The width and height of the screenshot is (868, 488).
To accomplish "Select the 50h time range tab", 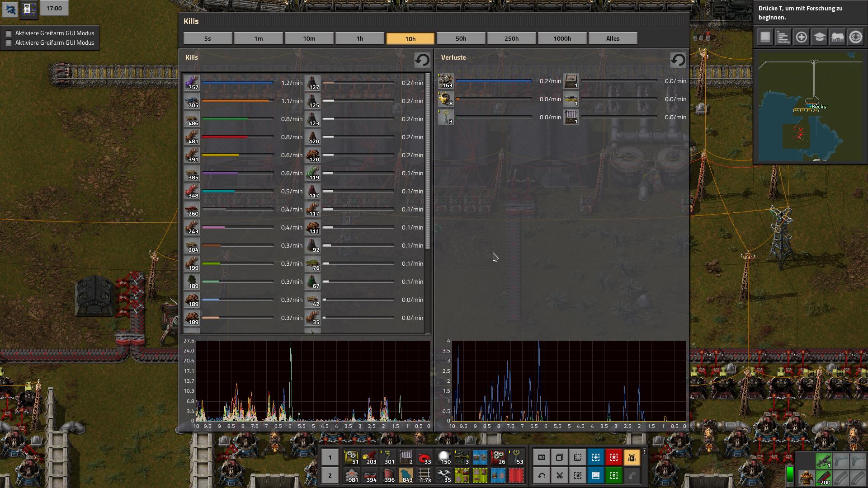I will tap(461, 38).
